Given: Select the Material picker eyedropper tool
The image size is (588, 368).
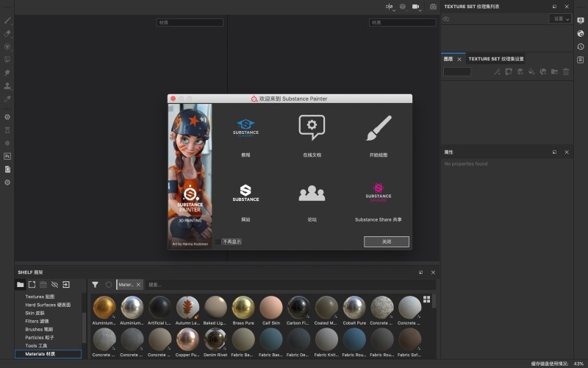Looking at the screenshot, I should [x=7, y=99].
